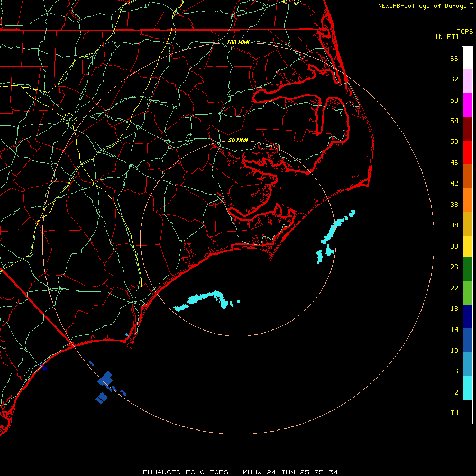Click the K FT units label

(x=447, y=36)
